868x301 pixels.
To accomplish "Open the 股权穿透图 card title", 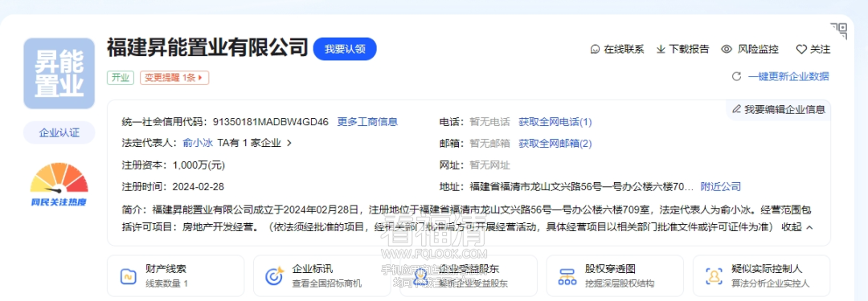I will click(610, 270).
